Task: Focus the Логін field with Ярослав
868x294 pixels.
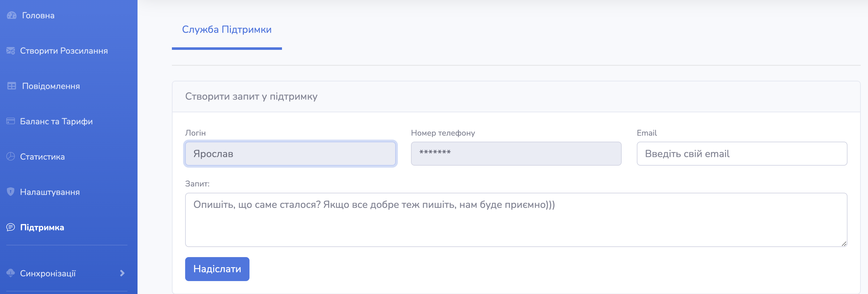Action: [290, 154]
